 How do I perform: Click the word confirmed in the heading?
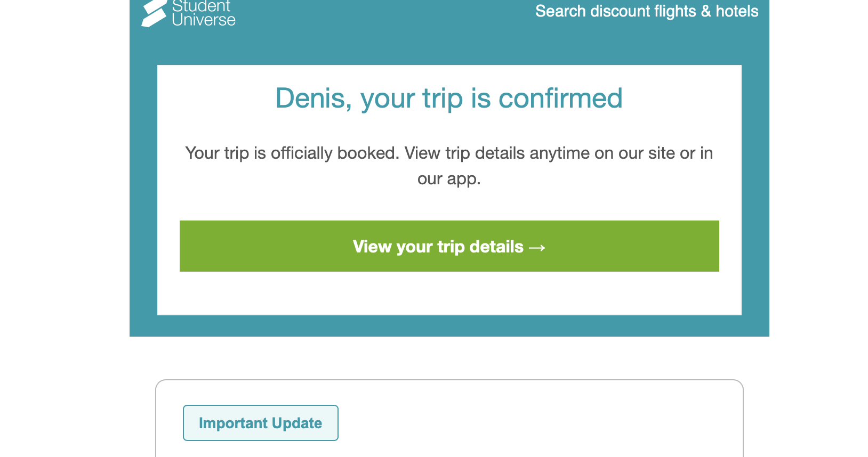click(560, 99)
